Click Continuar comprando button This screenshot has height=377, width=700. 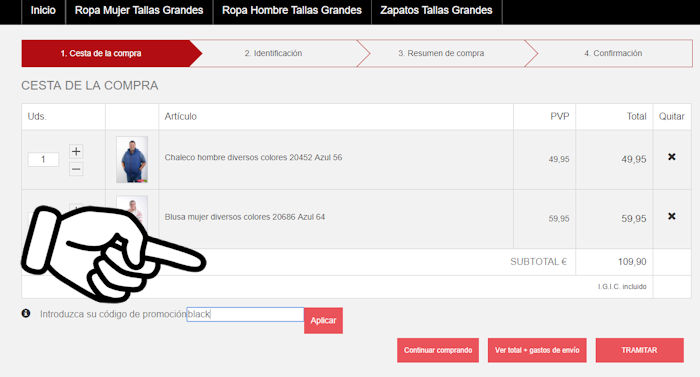pos(438,350)
